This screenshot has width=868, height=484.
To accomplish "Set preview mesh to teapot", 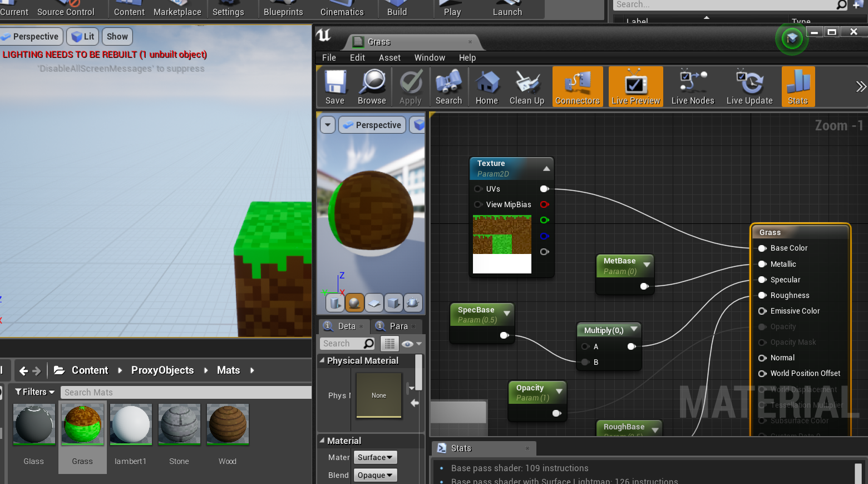I will (413, 302).
